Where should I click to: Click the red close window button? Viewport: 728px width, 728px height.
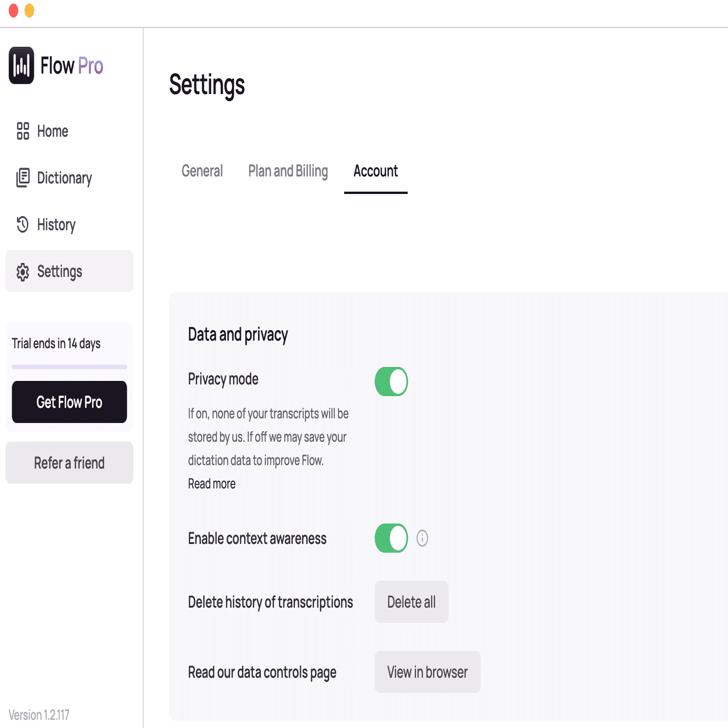13,11
